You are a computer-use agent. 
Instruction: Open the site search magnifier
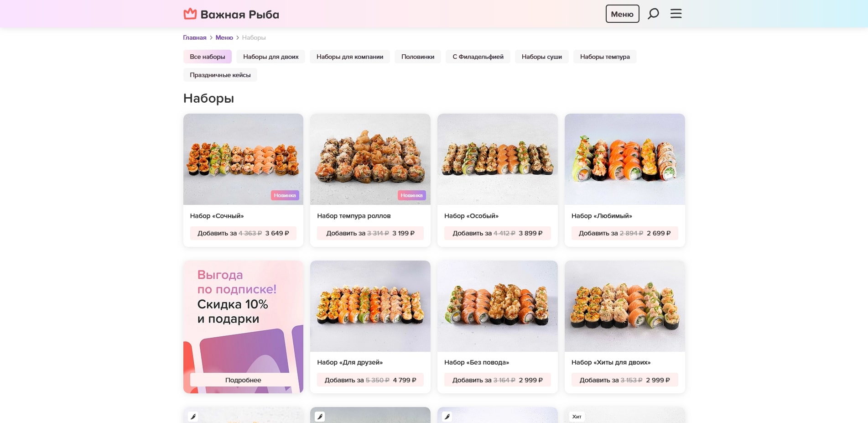[x=654, y=13]
